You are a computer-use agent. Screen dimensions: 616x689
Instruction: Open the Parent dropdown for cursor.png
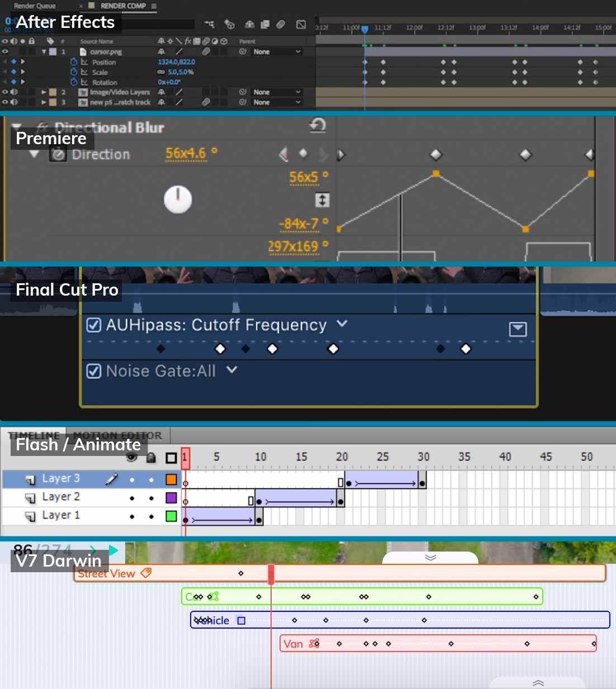click(x=277, y=51)
